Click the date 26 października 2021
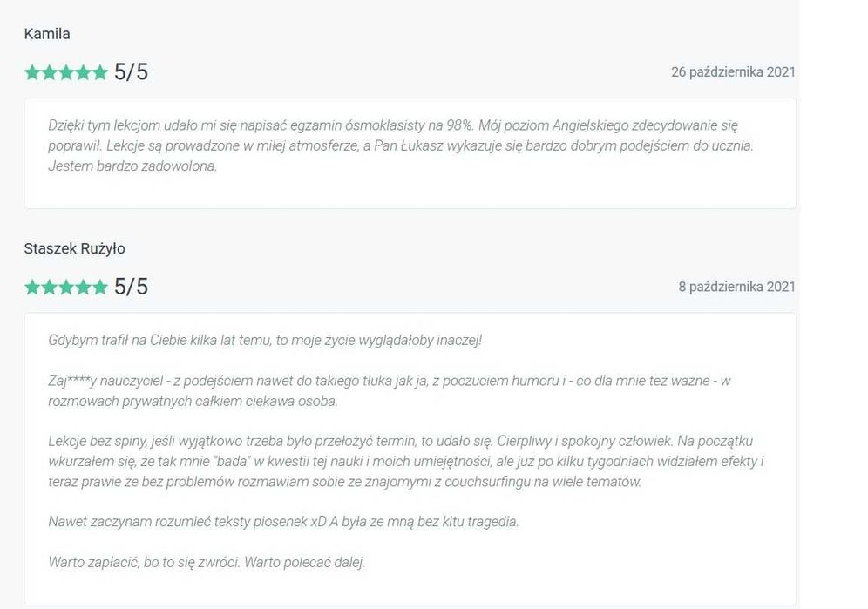868x609 pixels. [x=733, y=72]
